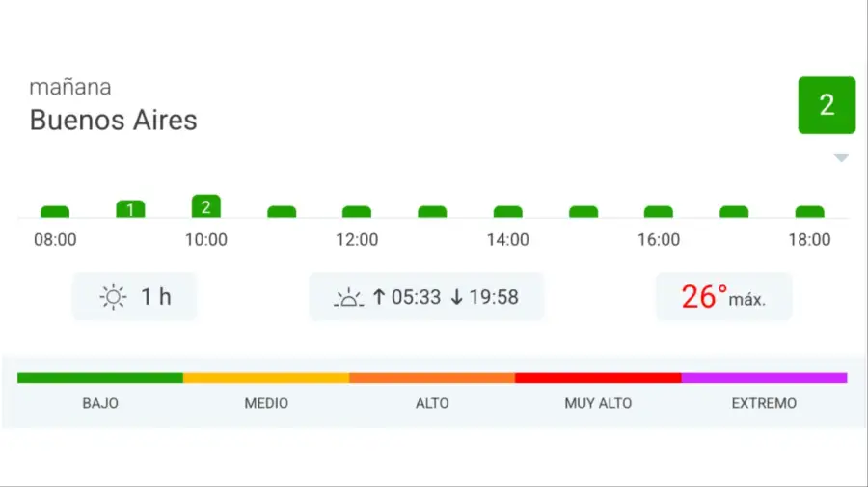Click the green BAJO scale segment
Viewport: 868px width, 487px height.
point(100,378)
